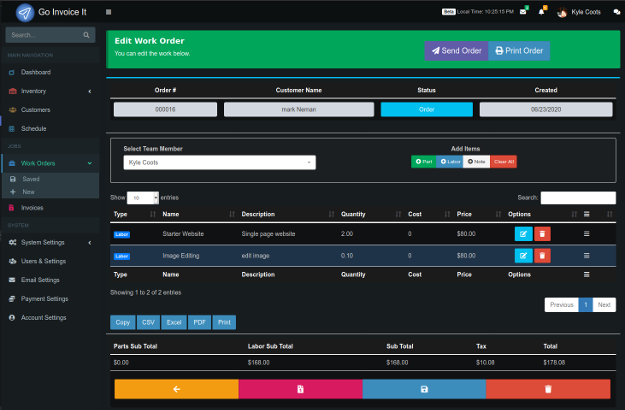Click the Send Order button
Image resolution: width=625 pixels, height=410 pixels.
click(456, 50)
